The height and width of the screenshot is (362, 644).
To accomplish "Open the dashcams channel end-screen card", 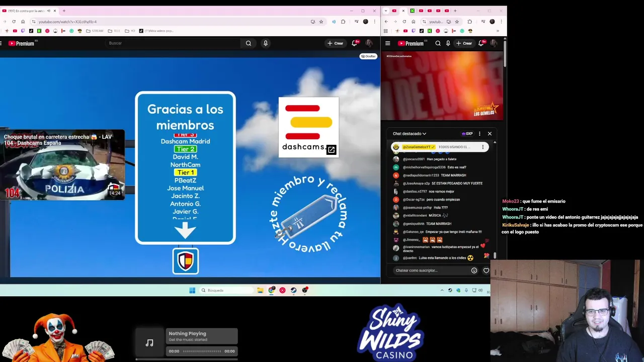I will click(x=308, y=127).
